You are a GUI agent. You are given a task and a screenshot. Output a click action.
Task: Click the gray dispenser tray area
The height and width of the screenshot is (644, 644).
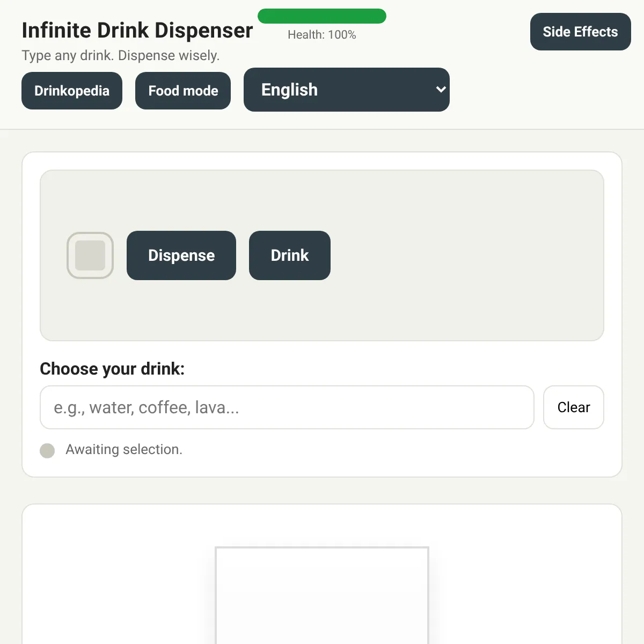click(322, 255)
